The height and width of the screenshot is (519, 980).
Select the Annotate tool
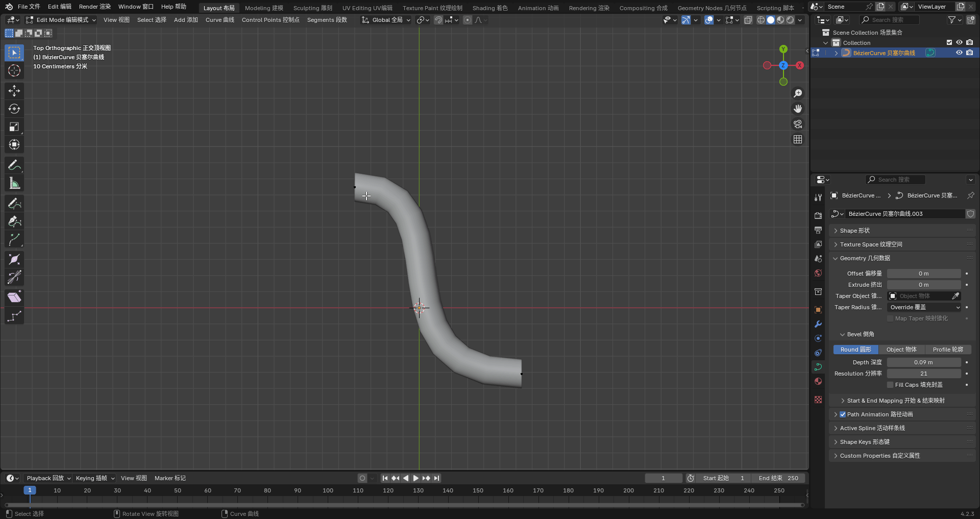(14, 165)
